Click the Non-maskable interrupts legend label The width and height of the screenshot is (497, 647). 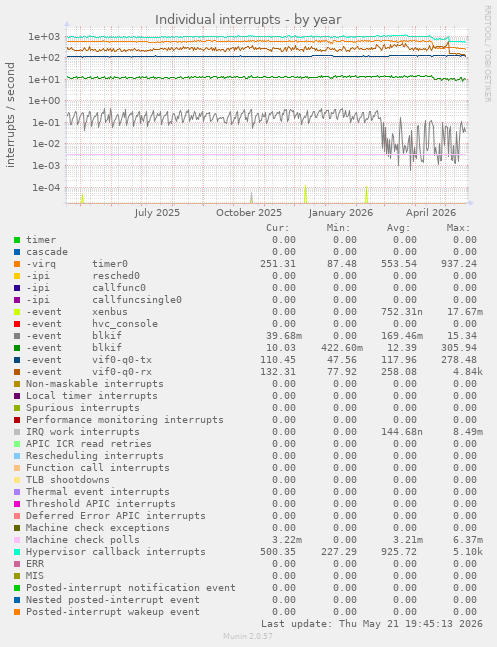[x=95, y=384]
